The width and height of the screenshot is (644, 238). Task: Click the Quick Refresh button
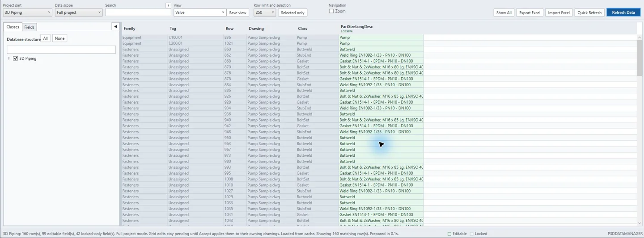[x=589, y=13]
